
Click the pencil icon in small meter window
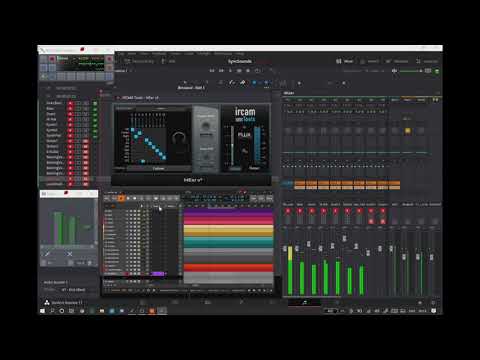(x=47, y=254)
